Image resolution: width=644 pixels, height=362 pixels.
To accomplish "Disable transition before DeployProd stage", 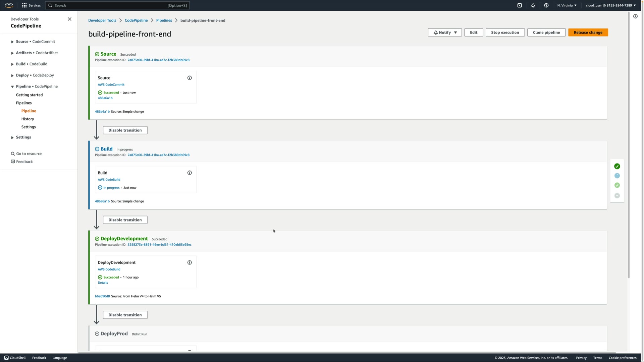I will (x=125, y=315).
